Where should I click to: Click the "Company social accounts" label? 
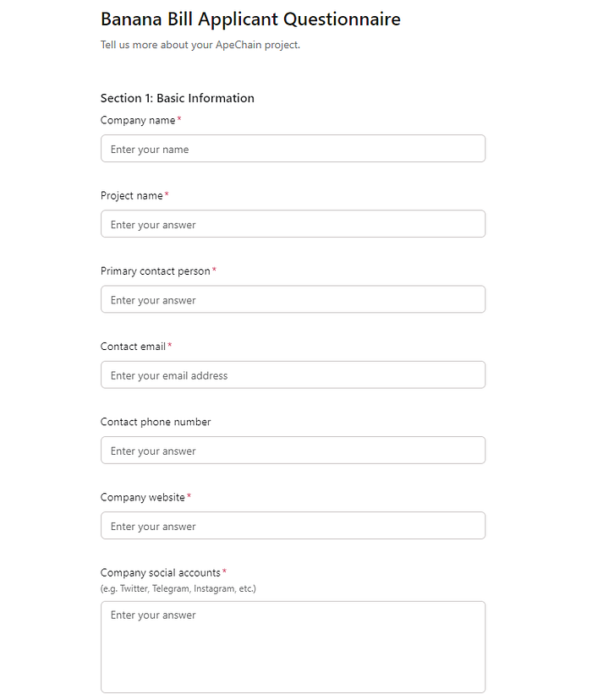click(160, 572)
